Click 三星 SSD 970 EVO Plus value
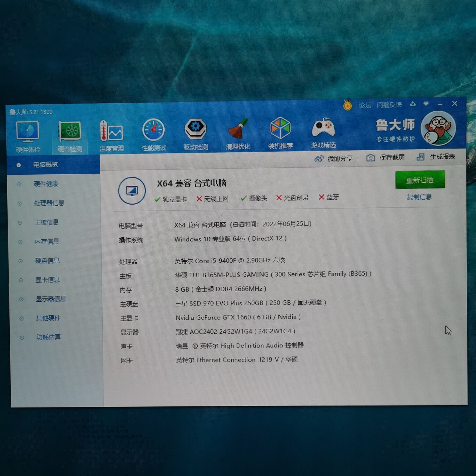This screenshot has height=476, width=476. pos(251,303)
